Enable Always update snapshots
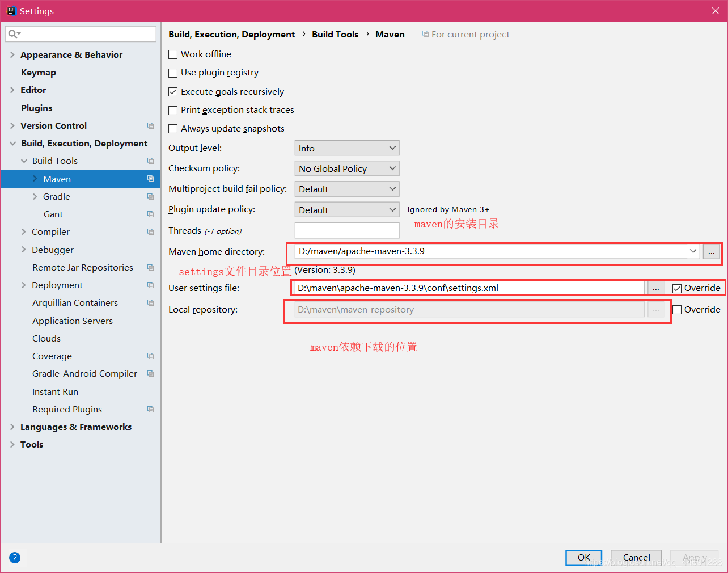This screenshot has width=728, height=573. pyautogui.click(x=173, y=129)
